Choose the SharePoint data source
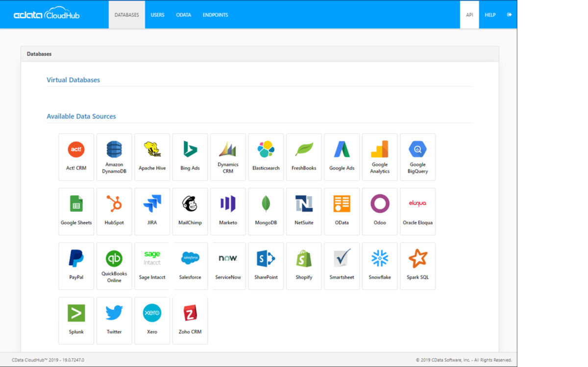Image resolution: width=588 pixels, height=367 pixels. (266, 266)
